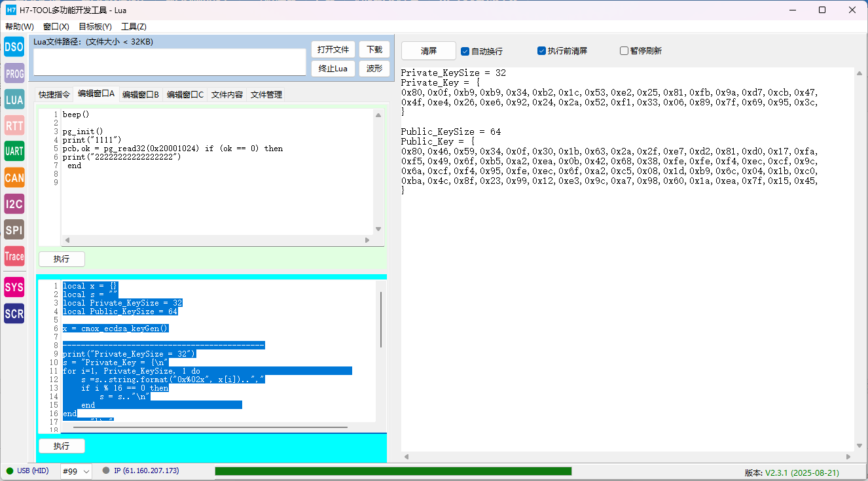Toggle the 自动换行 checkbox
This screenshot has height=481, width=868.
465,51
